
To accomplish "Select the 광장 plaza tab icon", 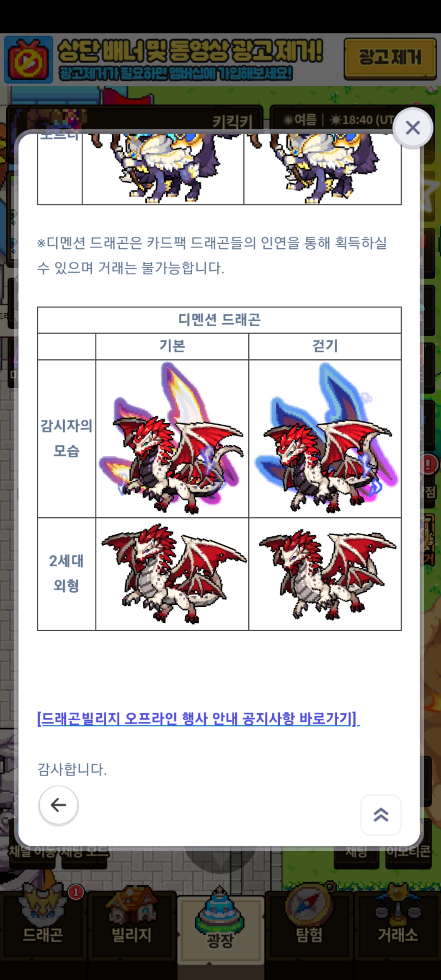I will [220, 926].
